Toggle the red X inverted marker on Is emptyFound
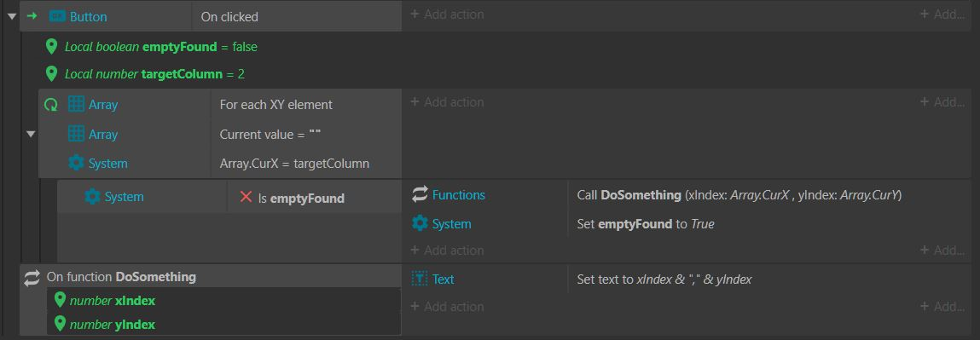 (x=246, y=197)
